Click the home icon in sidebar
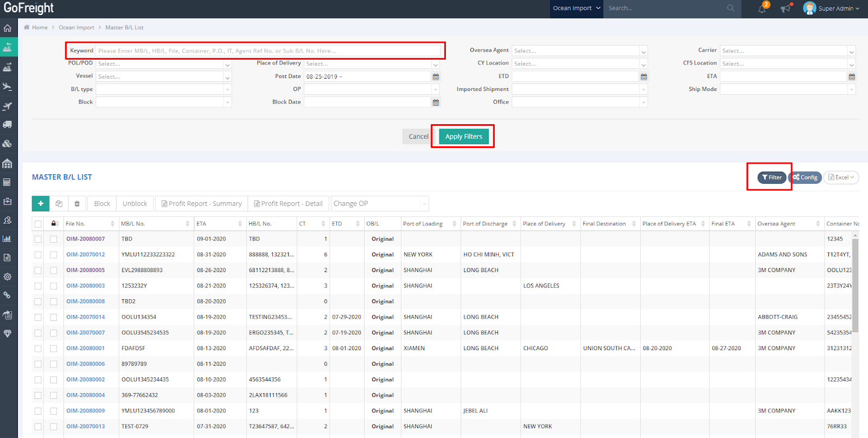Viewport: 868px width, 438px height. coord(8,28)
